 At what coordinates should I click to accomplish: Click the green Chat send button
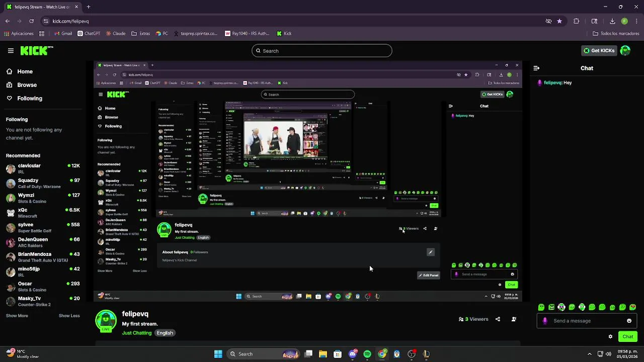click(x=628, y=336)
